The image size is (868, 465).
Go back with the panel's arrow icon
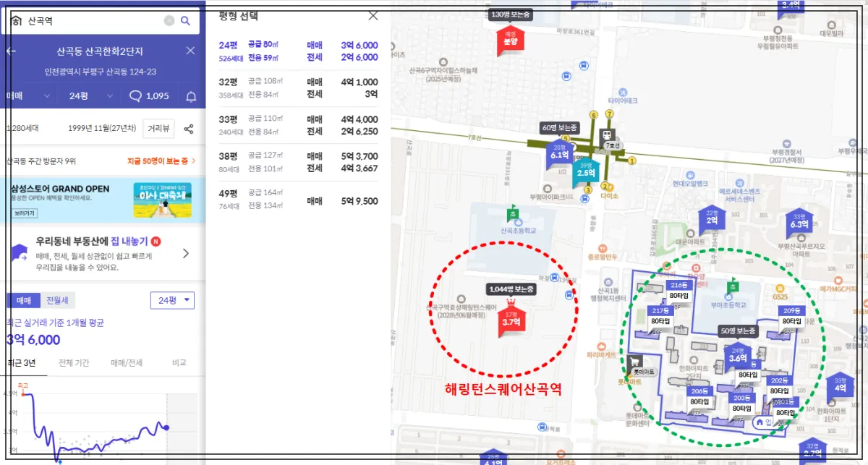(12, 51)
